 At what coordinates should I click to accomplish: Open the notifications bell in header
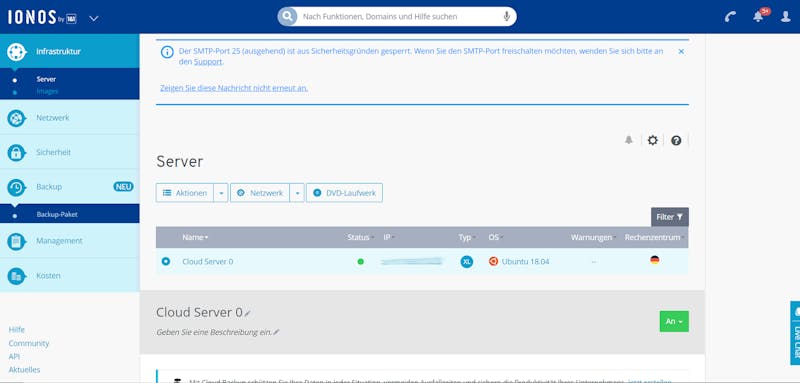(758, 17)
